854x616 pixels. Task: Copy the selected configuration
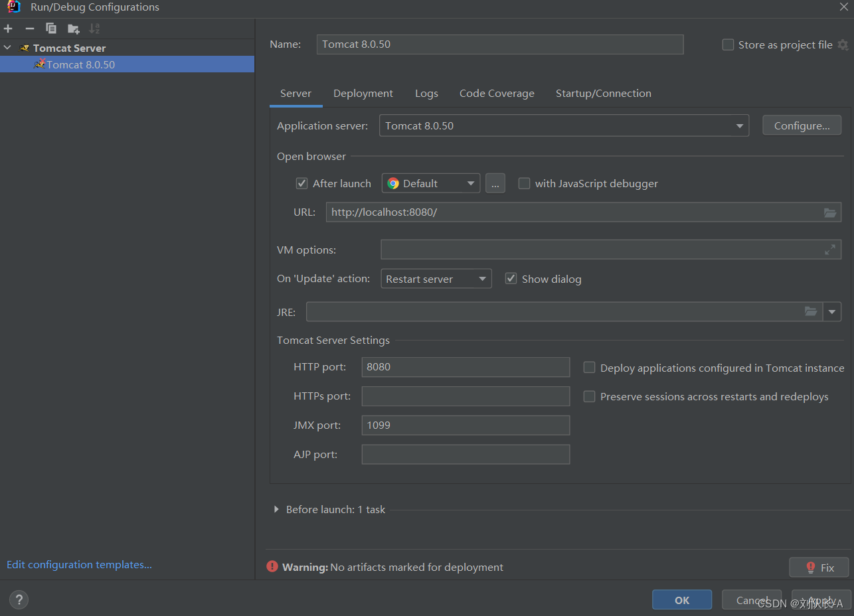51,29
